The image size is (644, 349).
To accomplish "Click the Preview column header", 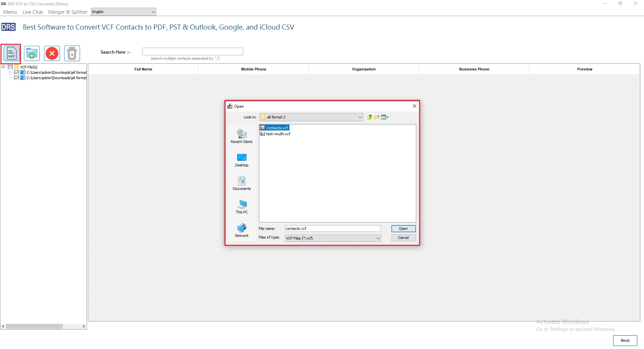I will [x=585, y=69].
